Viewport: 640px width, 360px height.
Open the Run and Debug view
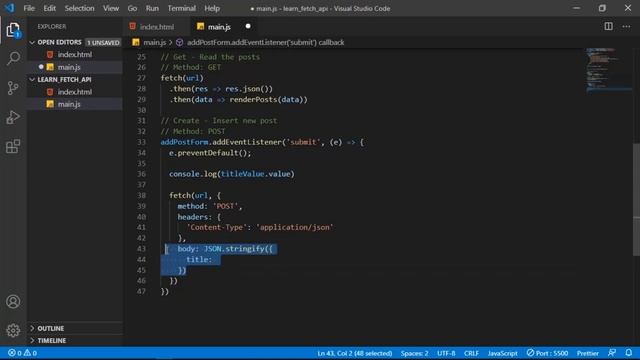pyautogui.click(x=13, y=118)
